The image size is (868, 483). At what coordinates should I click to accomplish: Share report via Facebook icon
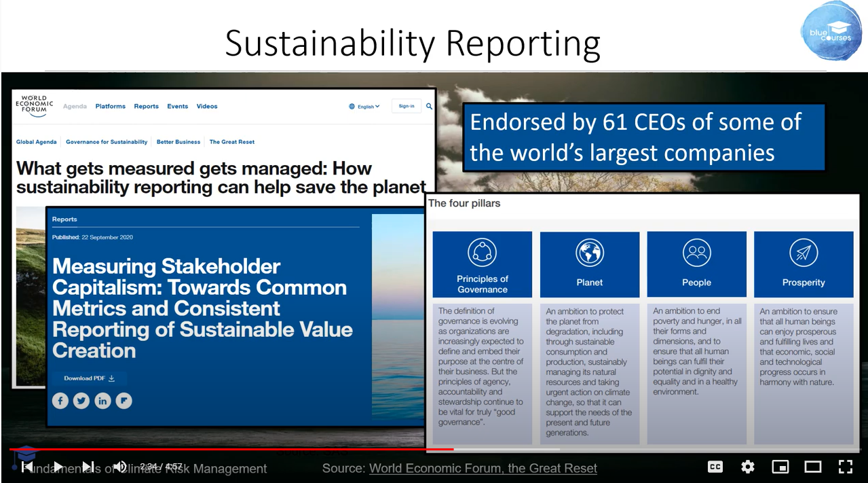click(x=60, y=401)
